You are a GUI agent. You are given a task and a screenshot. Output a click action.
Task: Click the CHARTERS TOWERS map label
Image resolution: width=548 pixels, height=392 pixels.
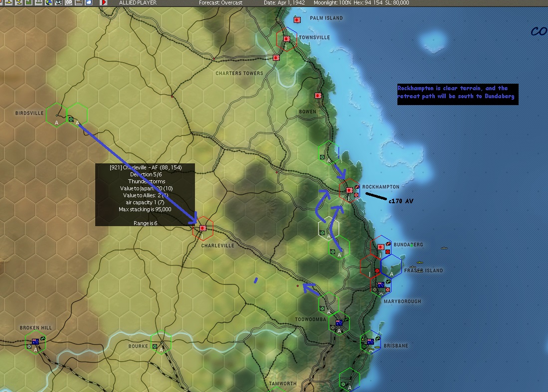tap(239, 73)
